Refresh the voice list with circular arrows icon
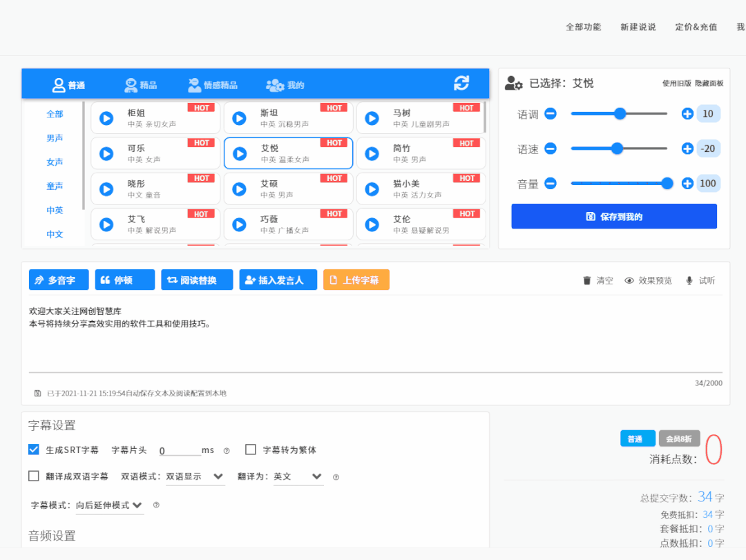This screenshot has height=560, width=746. [461, 83]
